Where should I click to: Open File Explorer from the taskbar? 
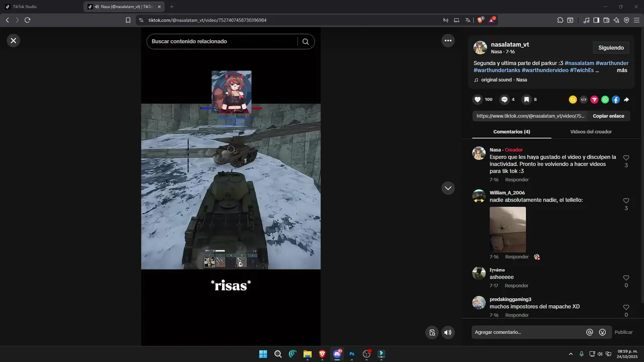click(x=307, y=354)
